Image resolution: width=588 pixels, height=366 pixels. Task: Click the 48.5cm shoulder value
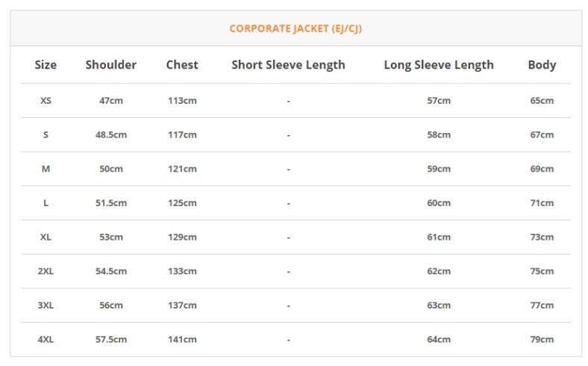(x=111, y=134)
